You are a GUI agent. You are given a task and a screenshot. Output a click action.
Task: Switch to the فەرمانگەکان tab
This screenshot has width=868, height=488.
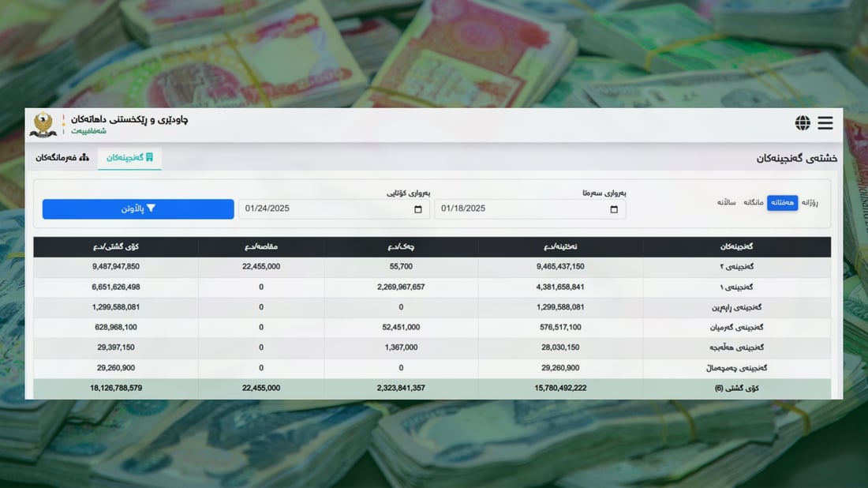pos(62,157)
